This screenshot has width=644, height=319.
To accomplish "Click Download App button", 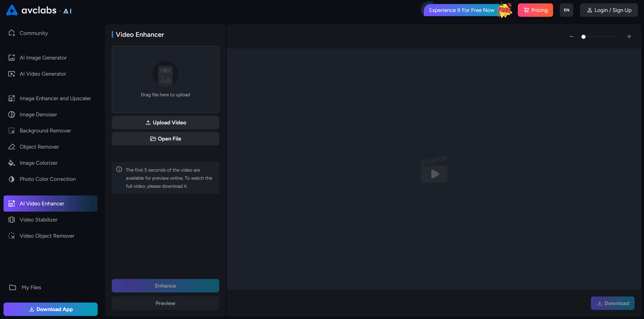I will tap(51, 309).
